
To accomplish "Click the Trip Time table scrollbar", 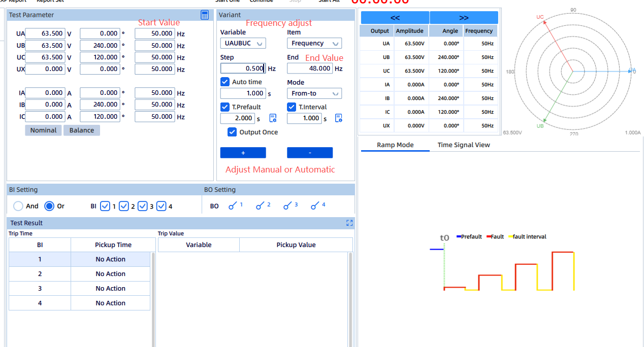I will pyautogui.click(x=153, y=299).
